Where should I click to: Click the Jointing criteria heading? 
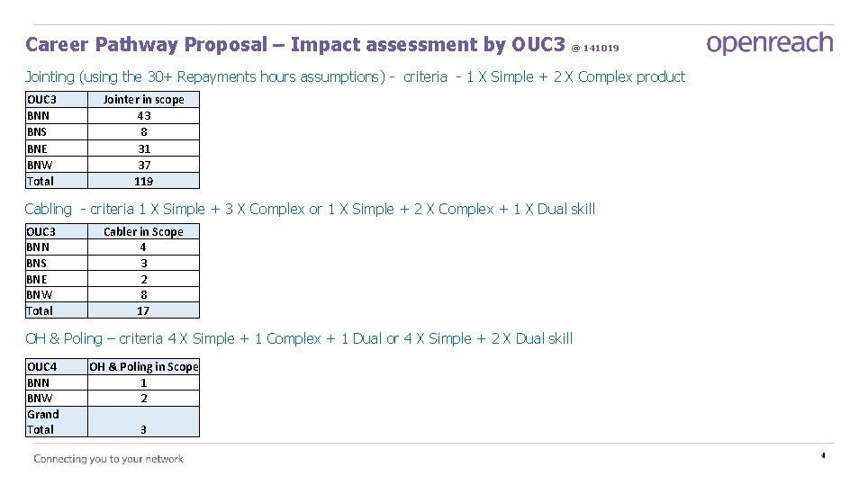(x=355, y=76)
